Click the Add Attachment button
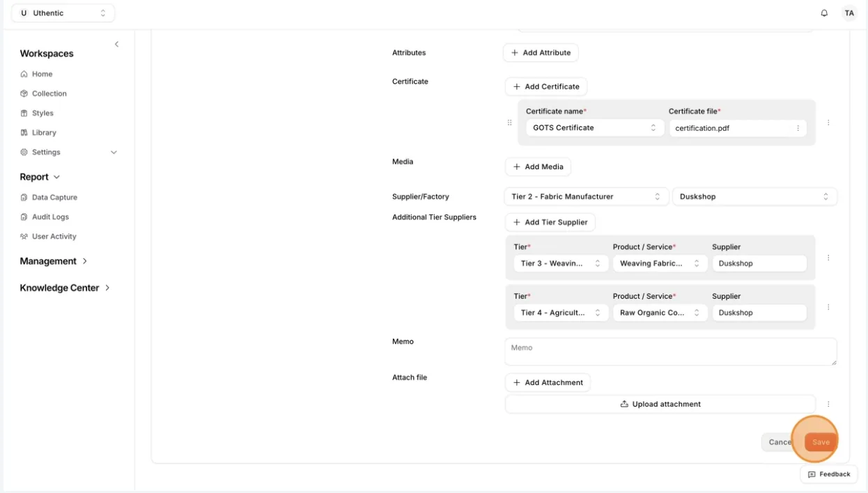The image size is (868, 493). click(548, 383)
